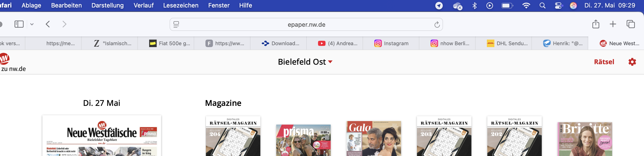Open settings with the red gear icon
Screen dimensions: 644x156
click(632, 62)
